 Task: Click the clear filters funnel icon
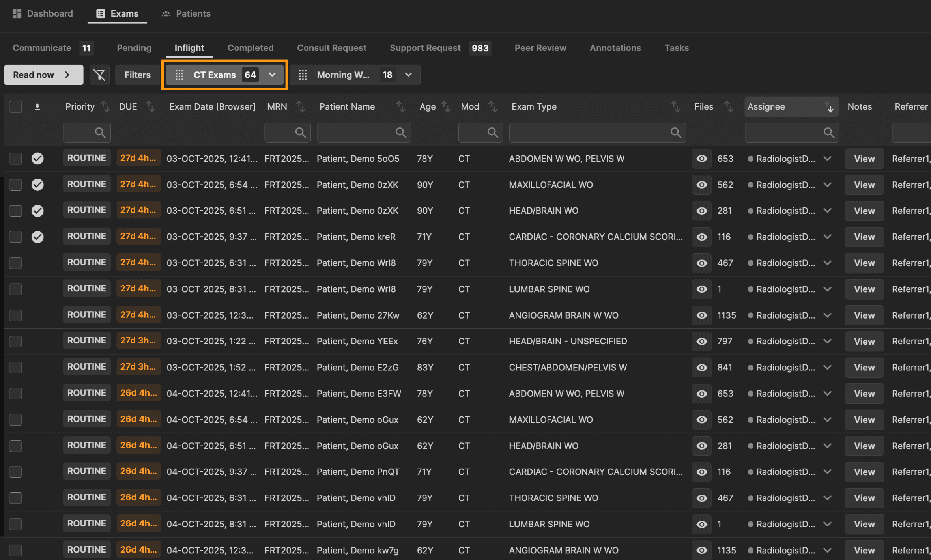99,75
